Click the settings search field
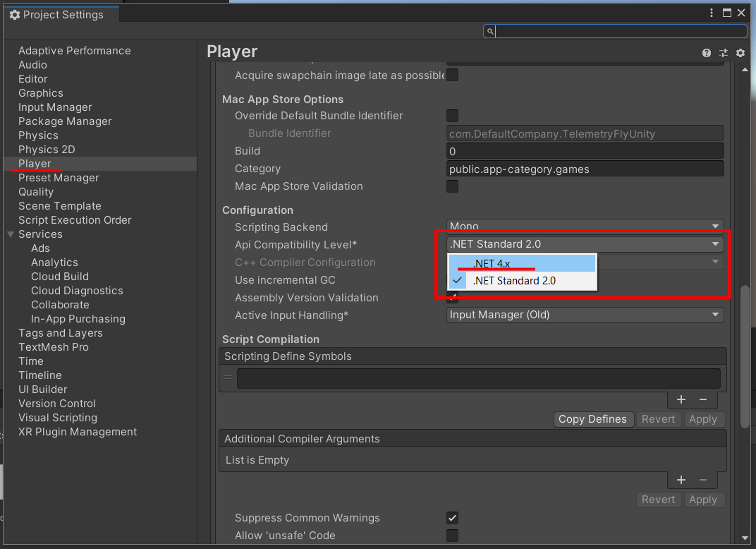Viewport: 756px width, 549px height. pos(615,31)
